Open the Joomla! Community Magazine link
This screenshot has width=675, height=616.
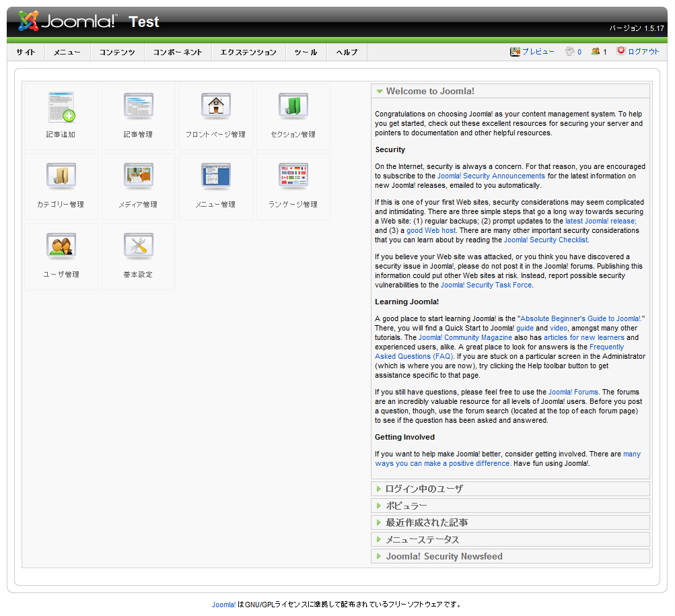465,337
